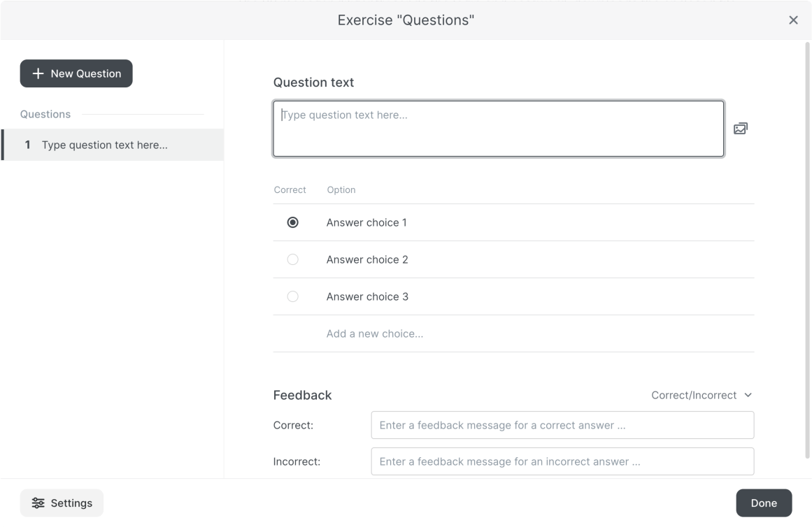Edit the Answer choice 3 text
The width and height of the screenshot is (812, 527).
tap(367, 296)
